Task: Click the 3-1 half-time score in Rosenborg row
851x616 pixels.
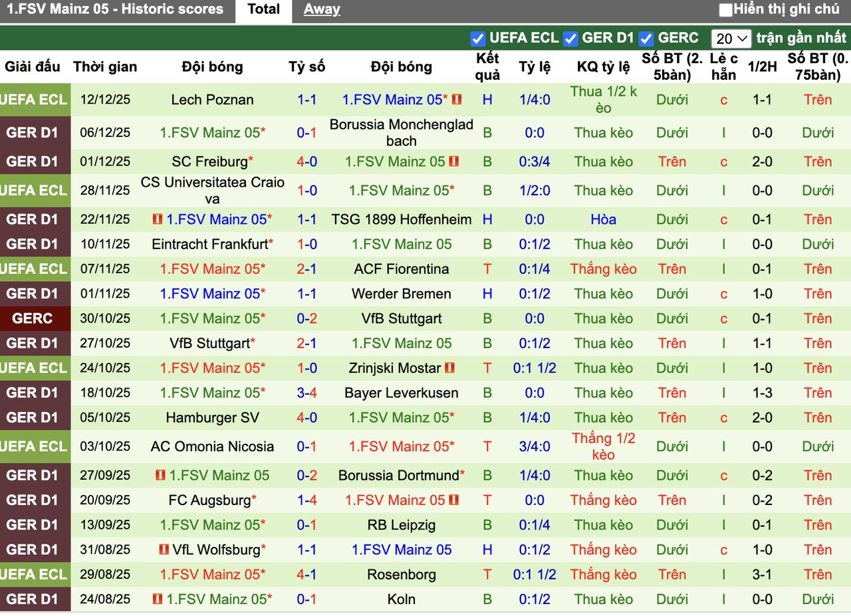Action: tap(762, 575)
